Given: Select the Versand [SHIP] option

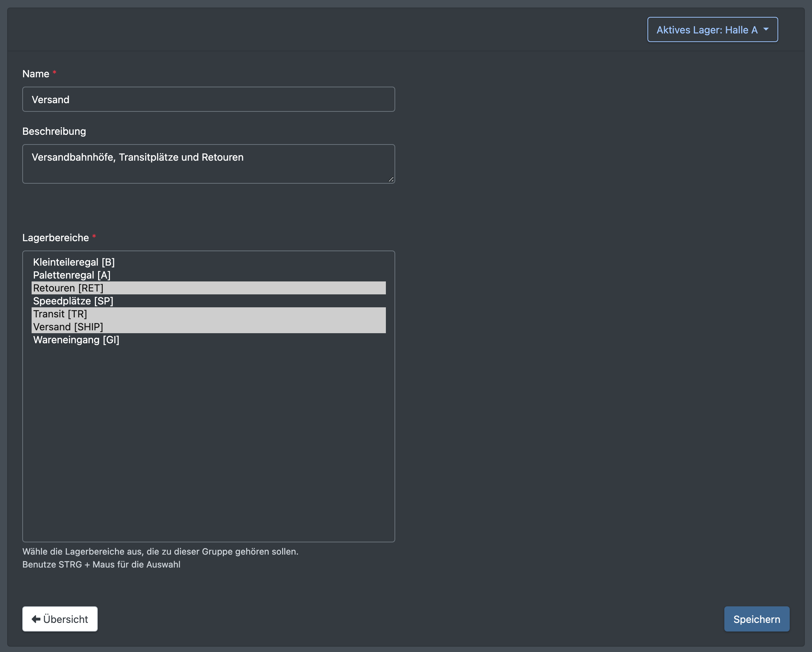Looking at the screenshot, I should point(208,327).
